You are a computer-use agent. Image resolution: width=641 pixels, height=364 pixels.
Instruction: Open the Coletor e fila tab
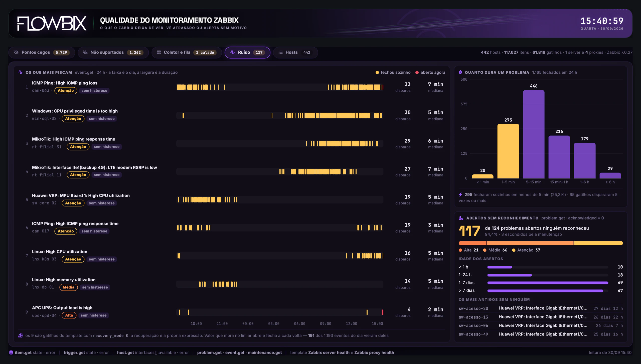pos(187,52)
